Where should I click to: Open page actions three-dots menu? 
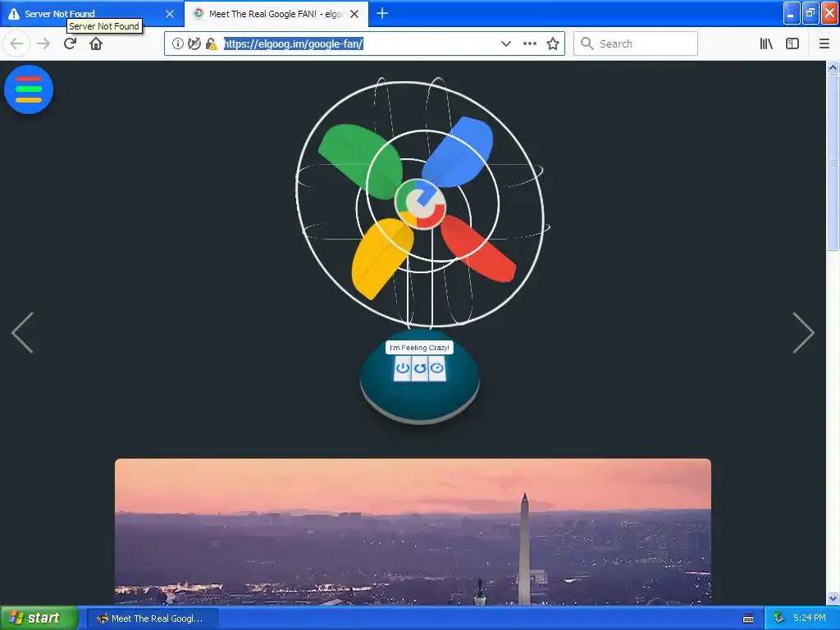click(529, 44)
